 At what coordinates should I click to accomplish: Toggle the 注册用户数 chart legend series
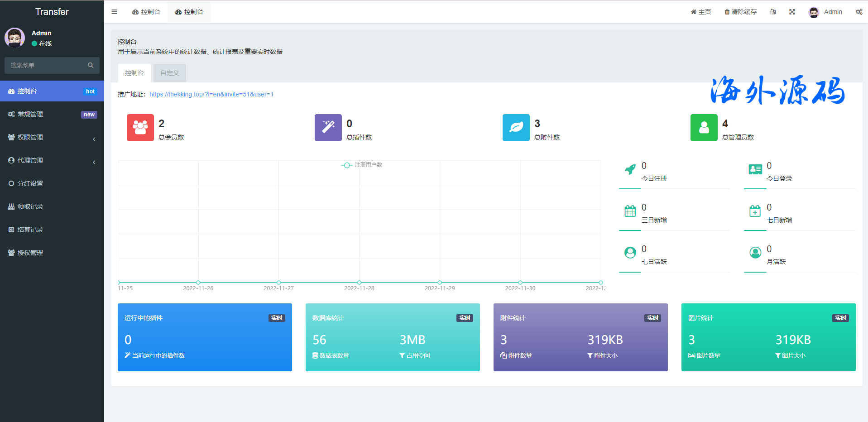[x=362, y=165]
